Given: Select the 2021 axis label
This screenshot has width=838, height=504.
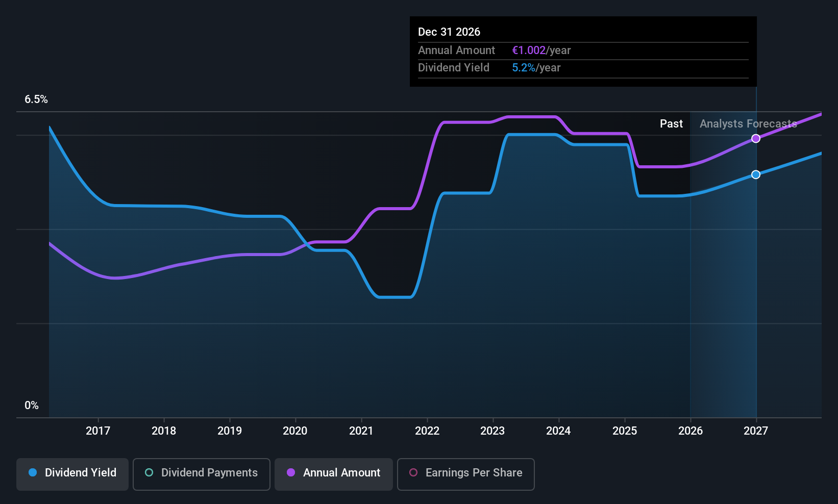Looking at the screenshot, I should 361,431.
